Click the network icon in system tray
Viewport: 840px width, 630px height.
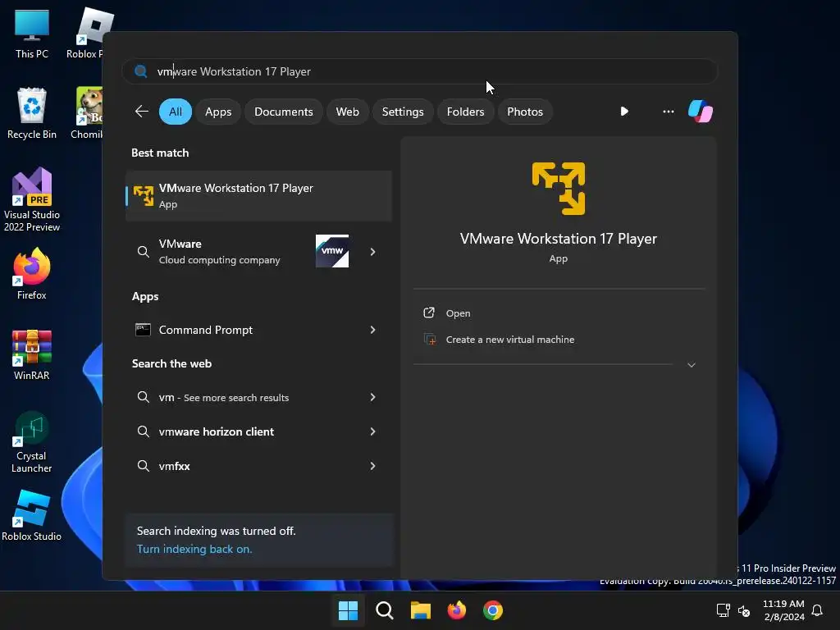click(x=724, y=610)
